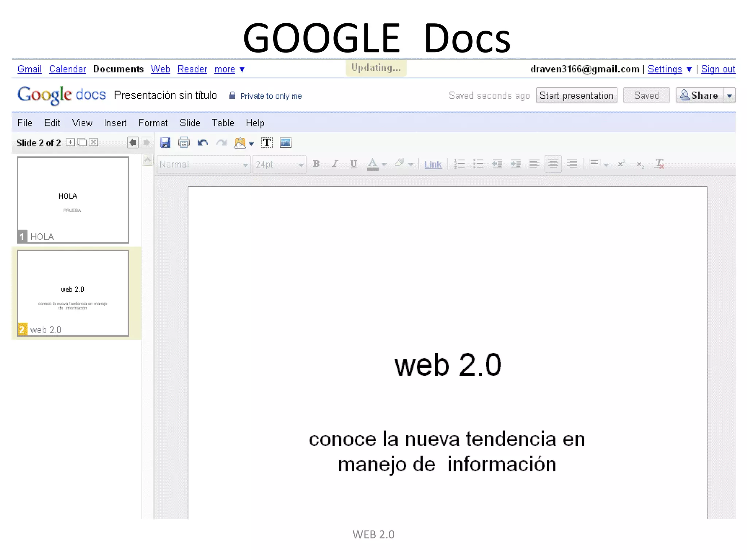Align text center
The image size is (747, 560).
point(553,164)
